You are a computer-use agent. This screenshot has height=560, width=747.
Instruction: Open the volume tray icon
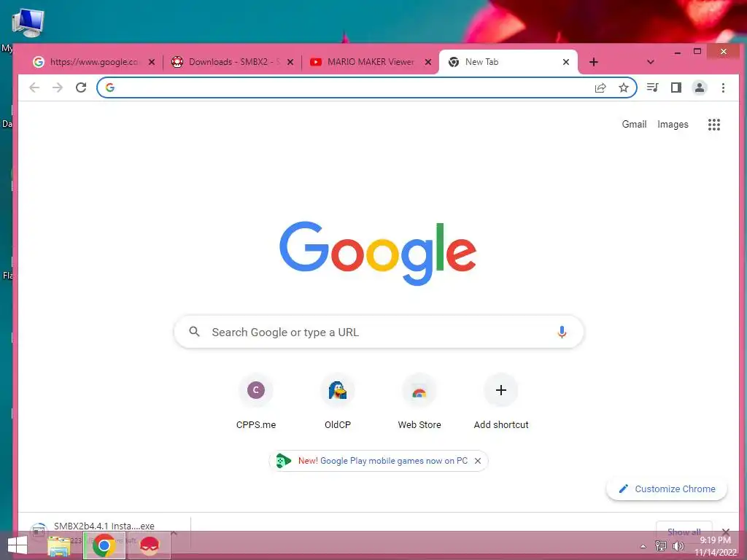(678, 545)
